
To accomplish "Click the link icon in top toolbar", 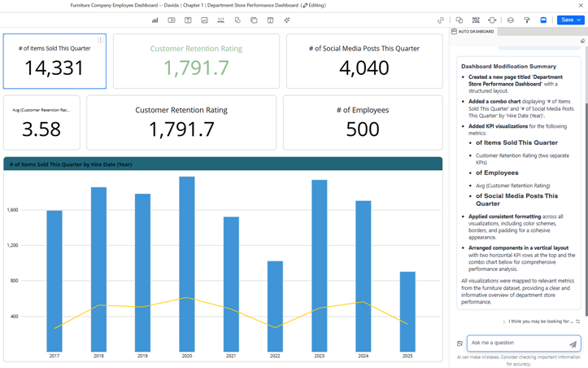I will 441,20.
